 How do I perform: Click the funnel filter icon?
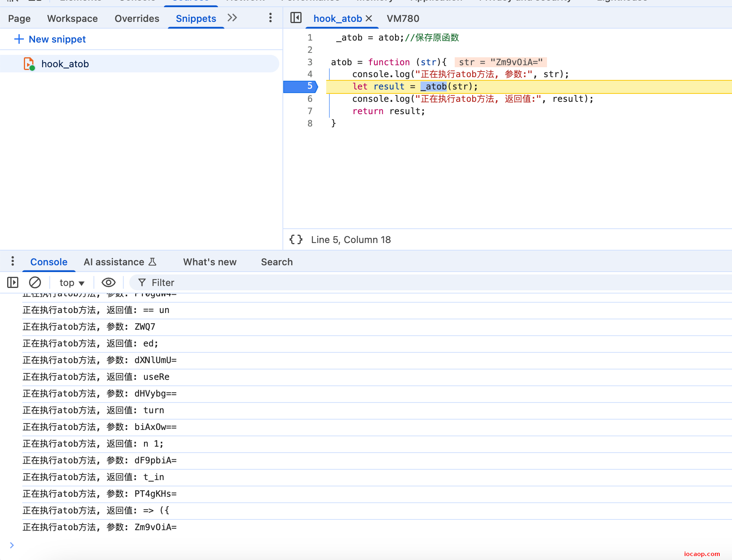tap(142, 283)
